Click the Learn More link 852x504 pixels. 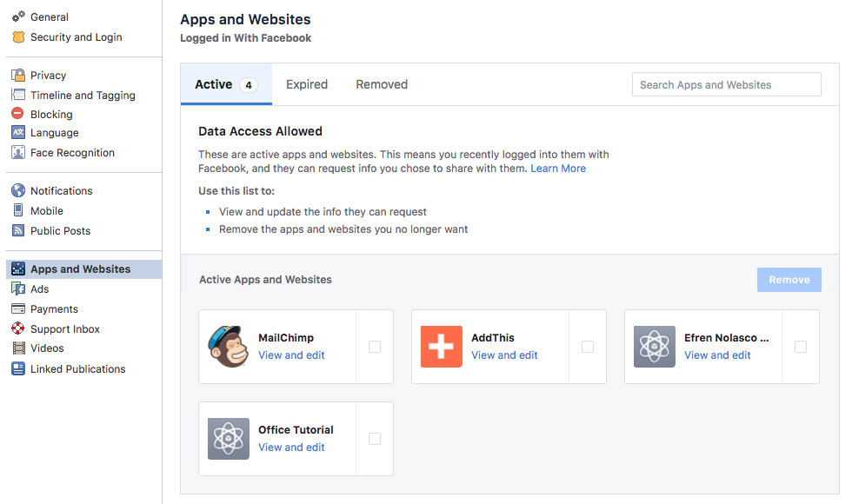coord(558,169)
